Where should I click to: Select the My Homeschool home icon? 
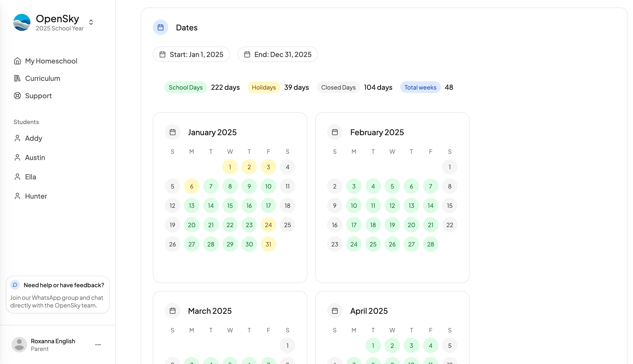[x=17, y=61]
